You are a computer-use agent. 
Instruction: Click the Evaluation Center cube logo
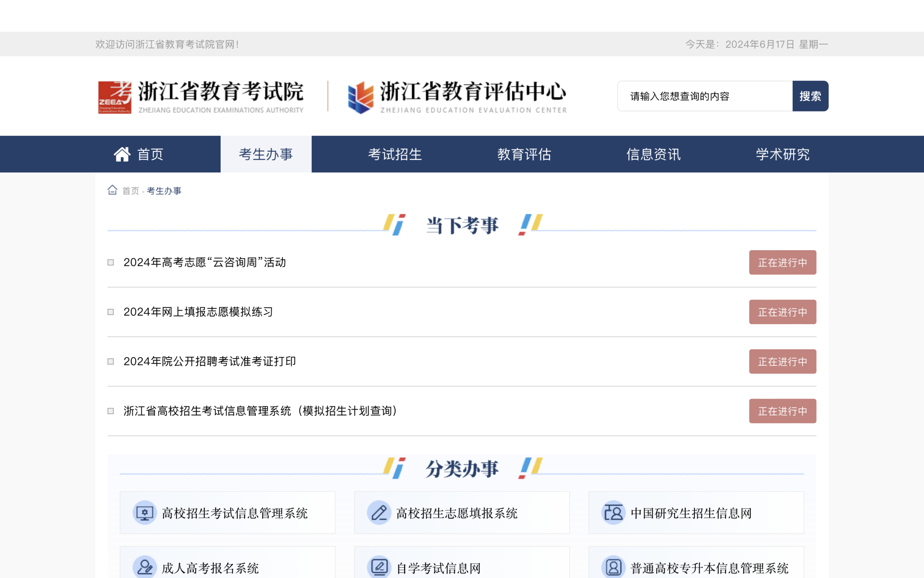click(360, 97)
